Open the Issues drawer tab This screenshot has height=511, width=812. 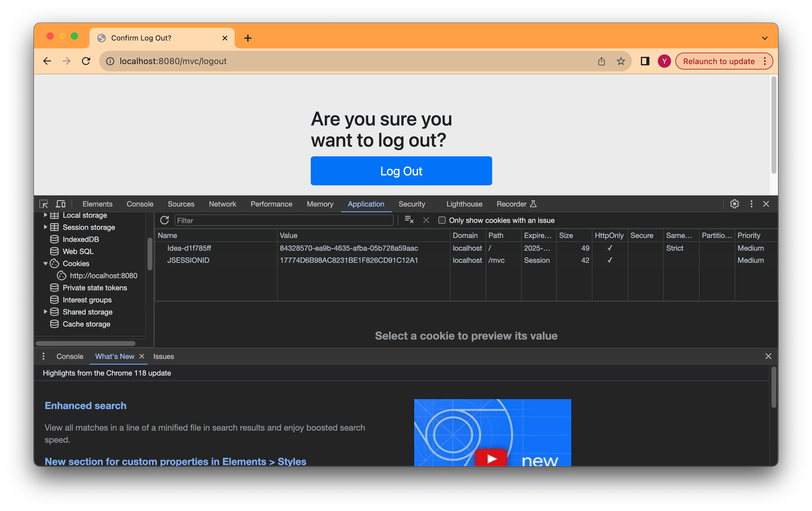tap(163, 356)
